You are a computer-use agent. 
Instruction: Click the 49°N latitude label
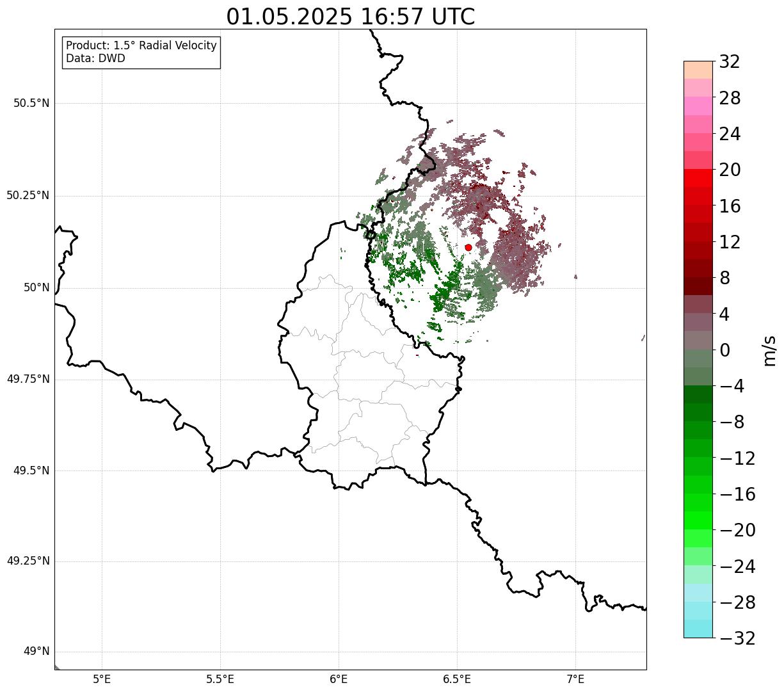click(x=36, y=652)
